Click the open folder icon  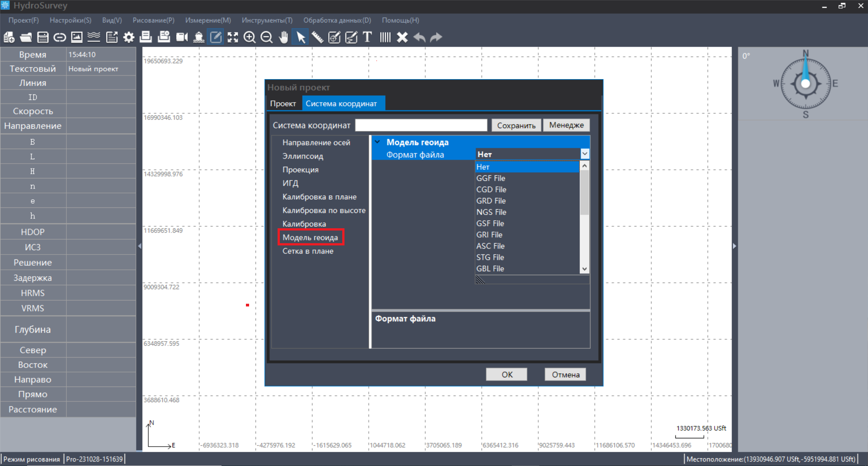click(x=26, y=37)
